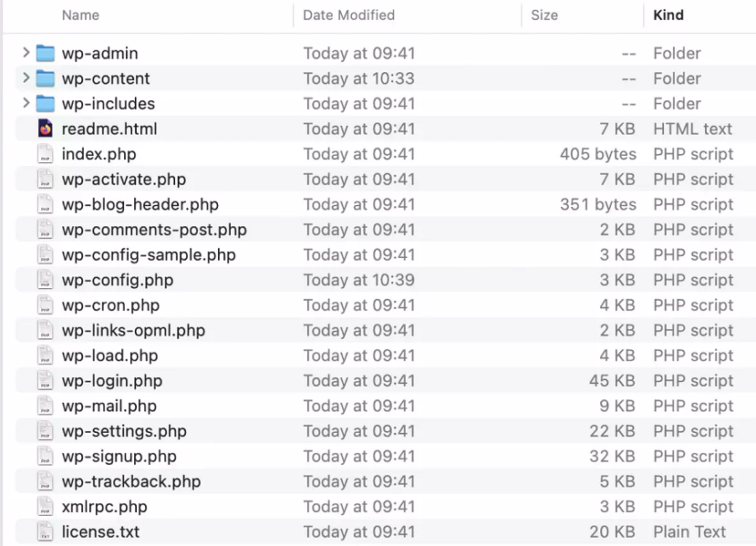Image resolution: width=756 pixels, height=546 pixels.
Task: Select the wp-settings.php file name
Action: click(124, 431)
